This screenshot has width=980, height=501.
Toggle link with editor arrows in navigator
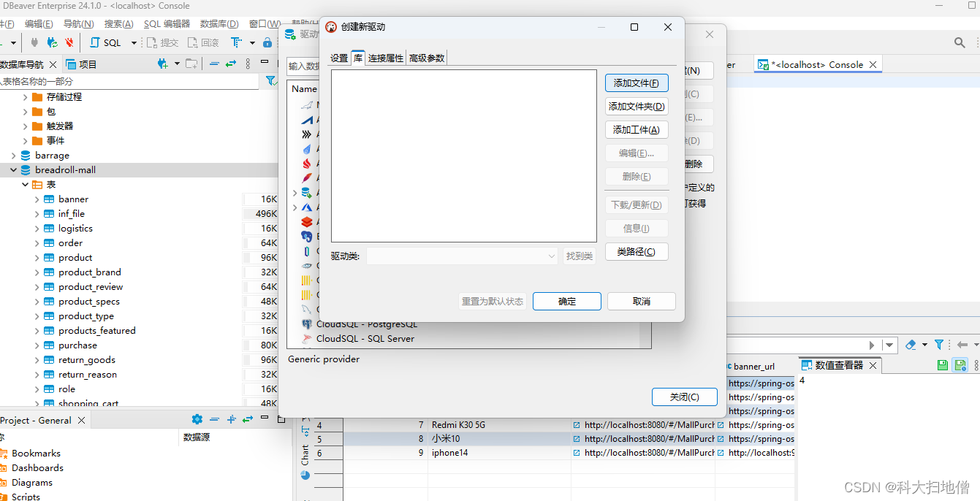point(231,64)
